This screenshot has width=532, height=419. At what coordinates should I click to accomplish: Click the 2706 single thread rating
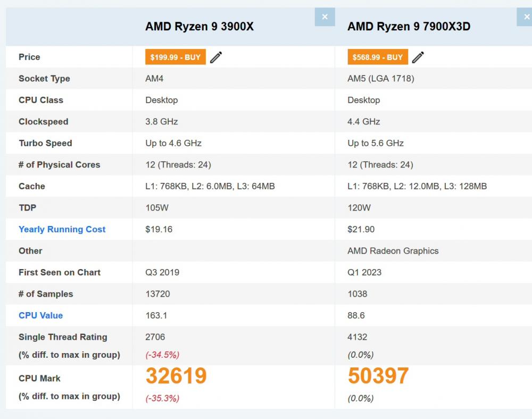pyautogui.click(x=155, y=337)
